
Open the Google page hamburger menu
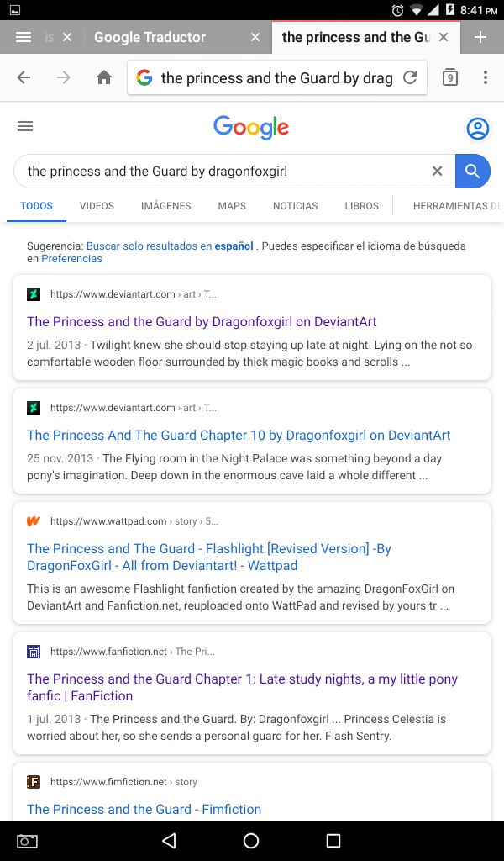[x=25, y=126]
